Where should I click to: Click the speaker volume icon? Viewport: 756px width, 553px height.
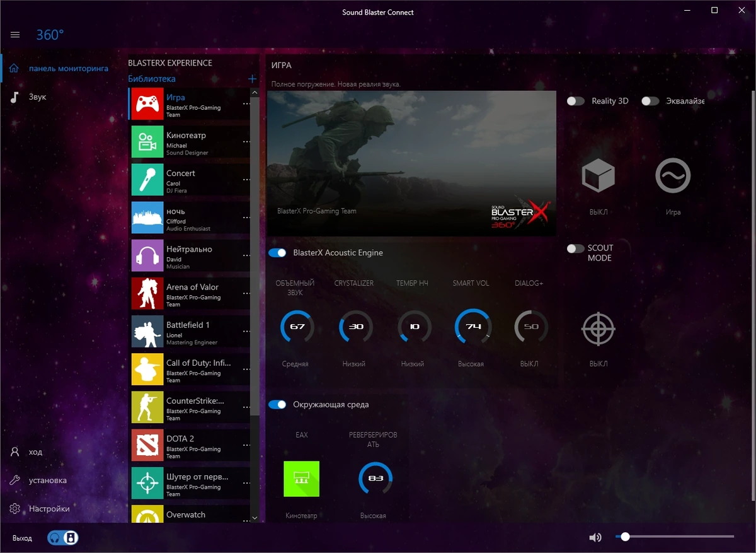point(595,537)
